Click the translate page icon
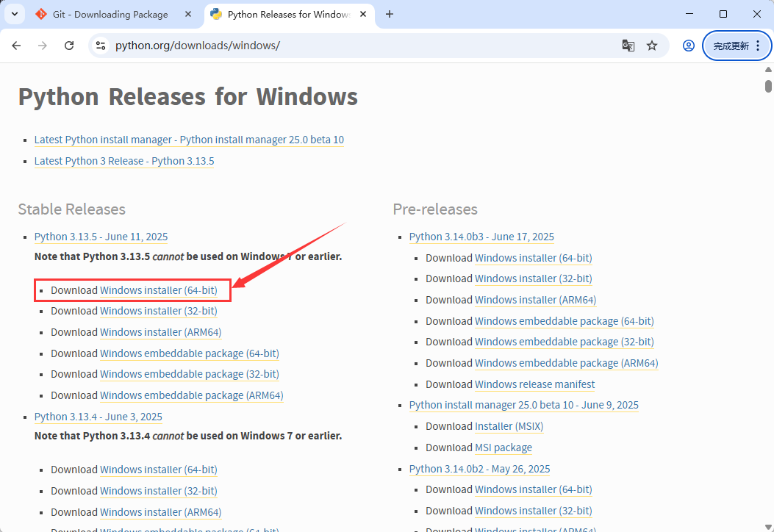The image size is (774, 532). (628, 46)
